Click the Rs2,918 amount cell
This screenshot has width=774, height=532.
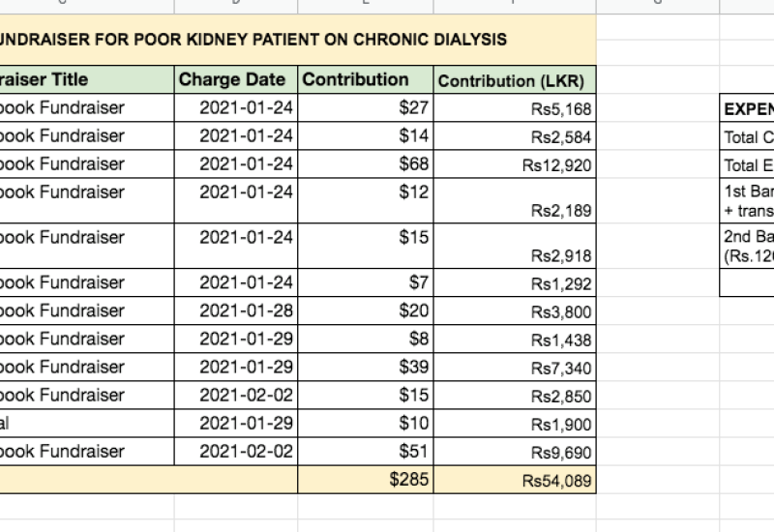[x=514, y=247]
